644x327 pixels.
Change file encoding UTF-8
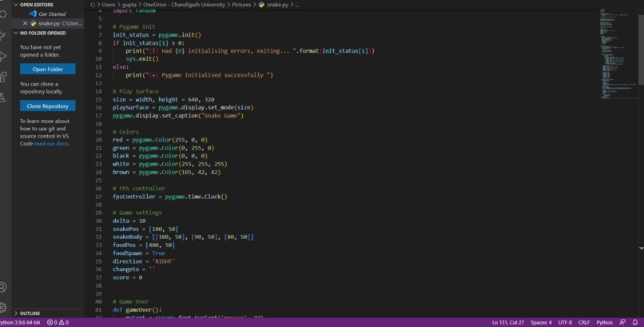coord(565,322)
